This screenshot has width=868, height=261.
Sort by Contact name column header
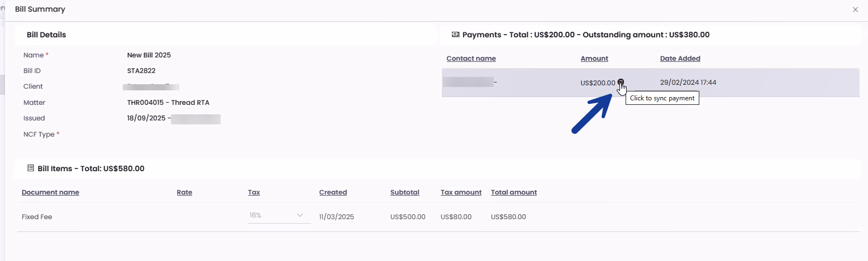pyautogui.click(x=471, y=59)
